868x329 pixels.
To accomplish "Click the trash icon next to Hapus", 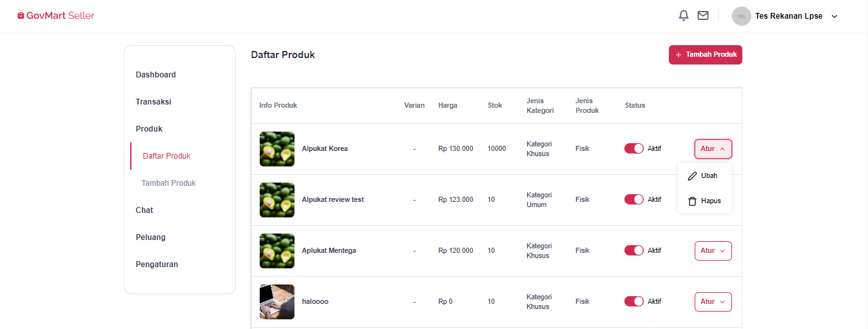I will pos(693,201).
